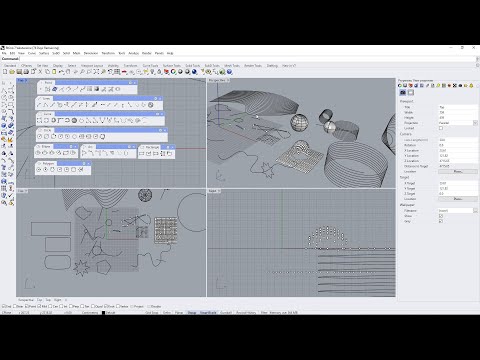
Task: Toggle the End osnap checkbox
Action: coord(4,306)
